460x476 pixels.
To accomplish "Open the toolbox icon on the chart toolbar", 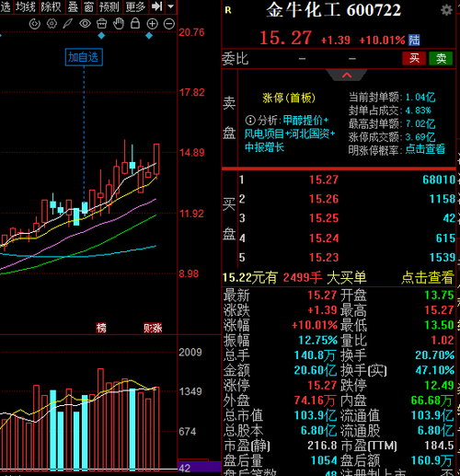I will tap(102, 23).
